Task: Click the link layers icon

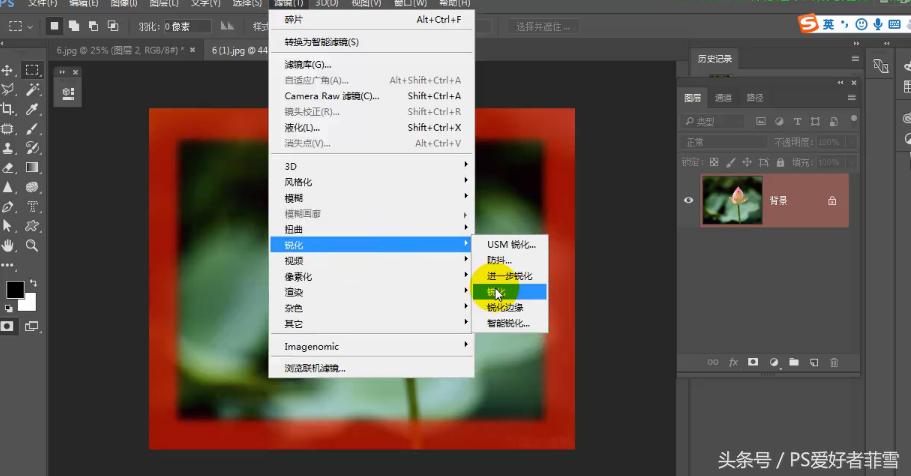Action: click(713, 362)
